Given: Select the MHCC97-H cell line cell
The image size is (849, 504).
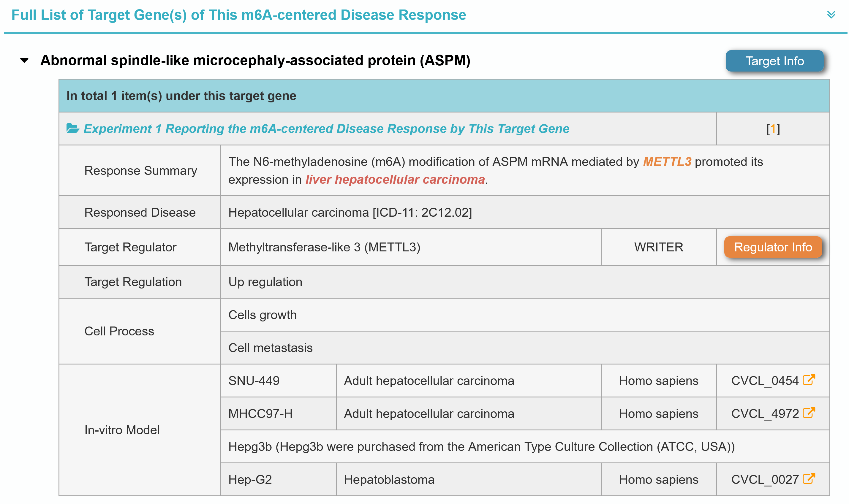Looking at the screenshot, I should click(x=260, y=414).
